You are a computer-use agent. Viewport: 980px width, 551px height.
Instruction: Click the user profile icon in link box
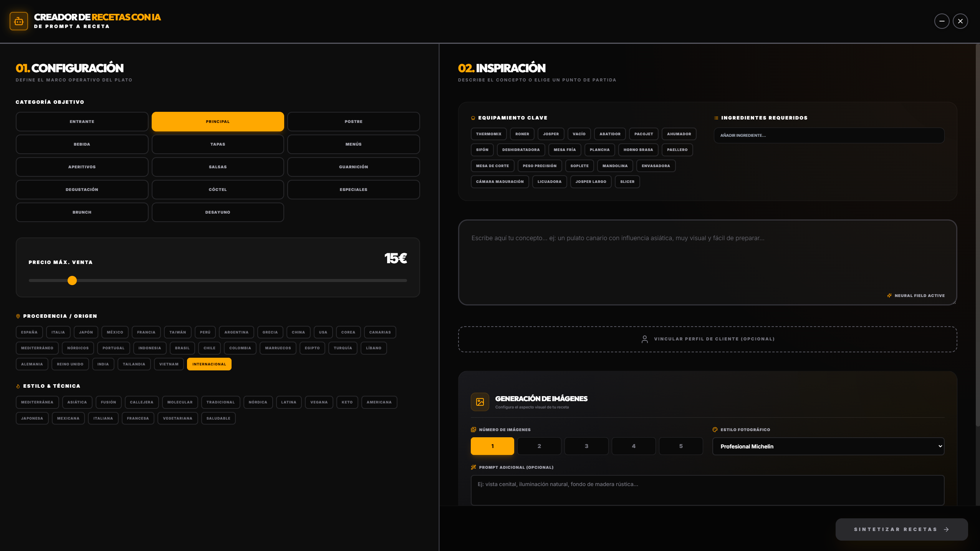click(x=644, y=339)
